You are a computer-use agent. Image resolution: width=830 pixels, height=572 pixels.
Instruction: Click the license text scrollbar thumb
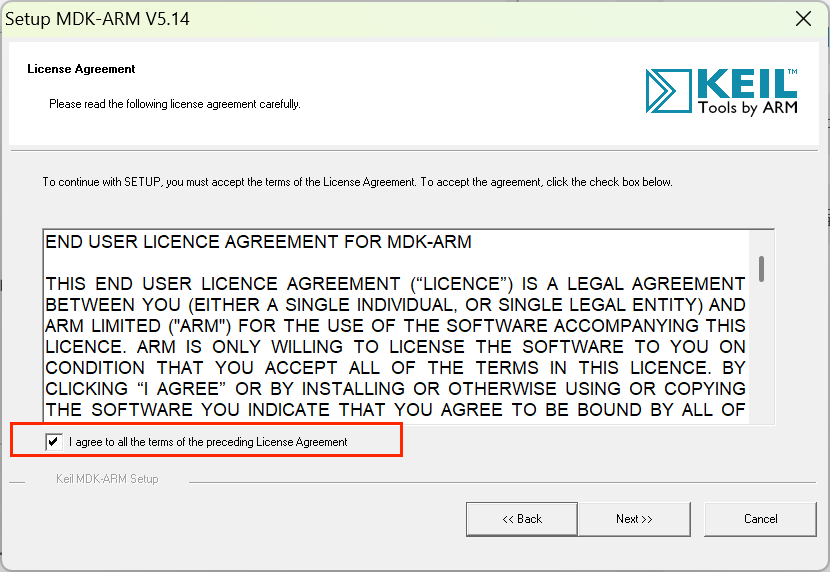tap(761, 269)
